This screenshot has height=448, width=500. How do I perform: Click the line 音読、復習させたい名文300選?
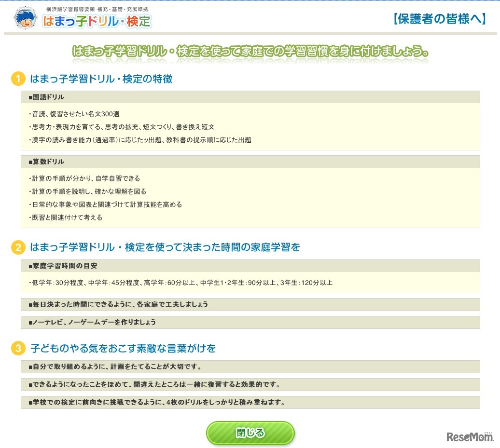click(74, 114)
